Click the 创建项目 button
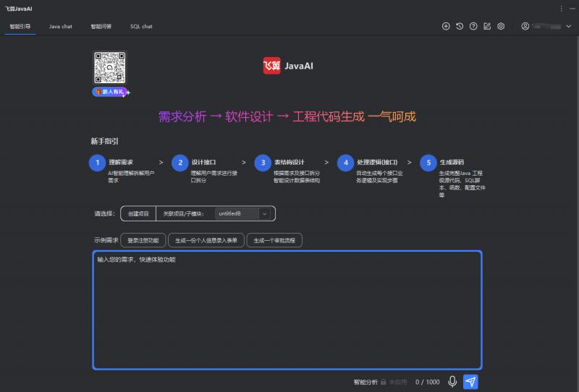The height and width of the screenshot is (392, 579). coord(138,213)
